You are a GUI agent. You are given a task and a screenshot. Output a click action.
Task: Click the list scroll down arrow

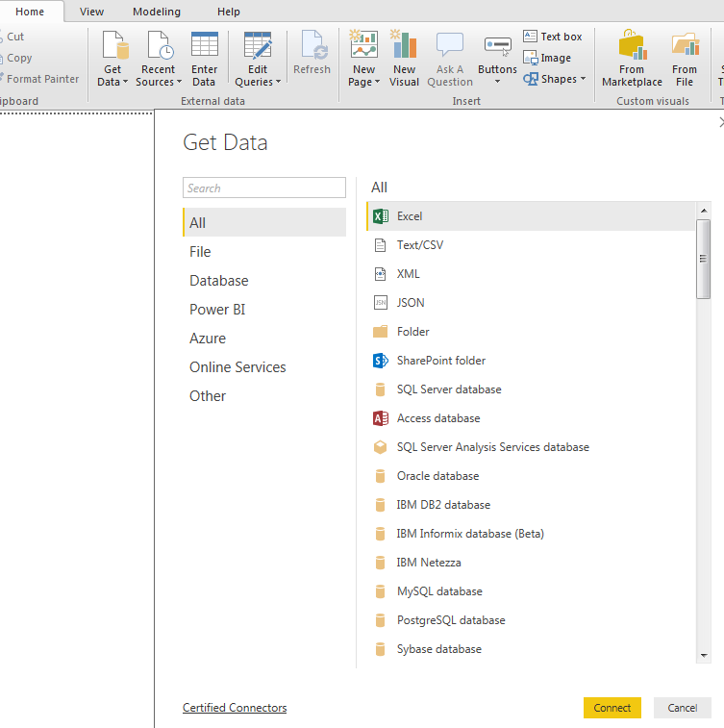704,656
